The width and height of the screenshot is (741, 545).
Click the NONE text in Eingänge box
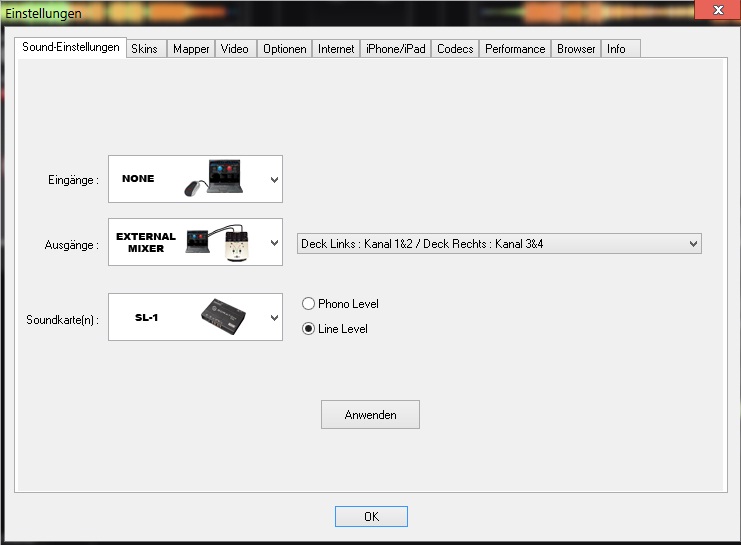[138, 178]
